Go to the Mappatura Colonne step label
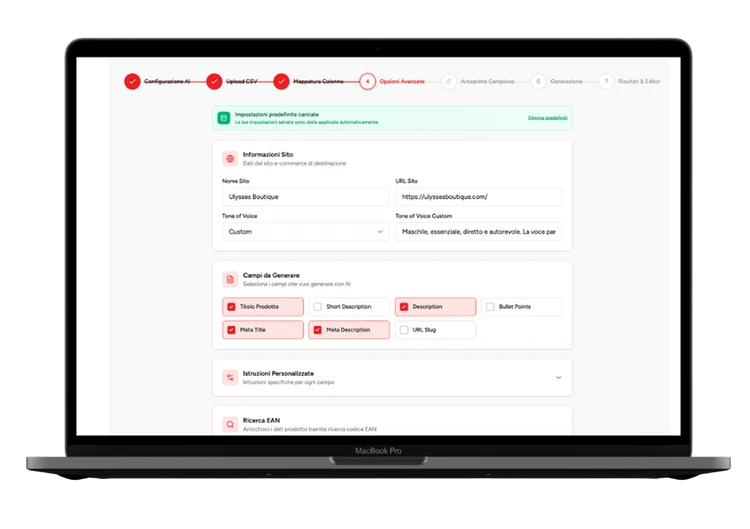The width and height of the screenshot is (750, 529). coord(318,81)
